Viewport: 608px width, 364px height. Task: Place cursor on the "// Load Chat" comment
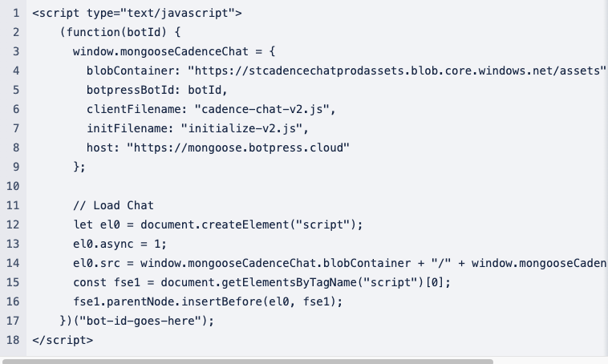pos(113,205)
